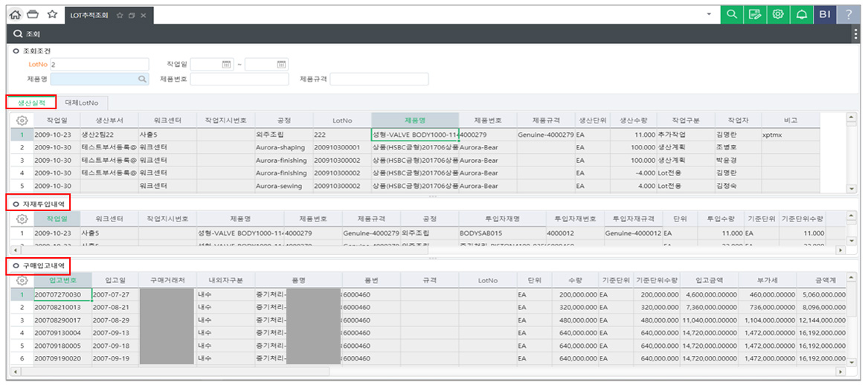
Task: Select 생산2팀22 department cell
Action: tap(108, 135)
